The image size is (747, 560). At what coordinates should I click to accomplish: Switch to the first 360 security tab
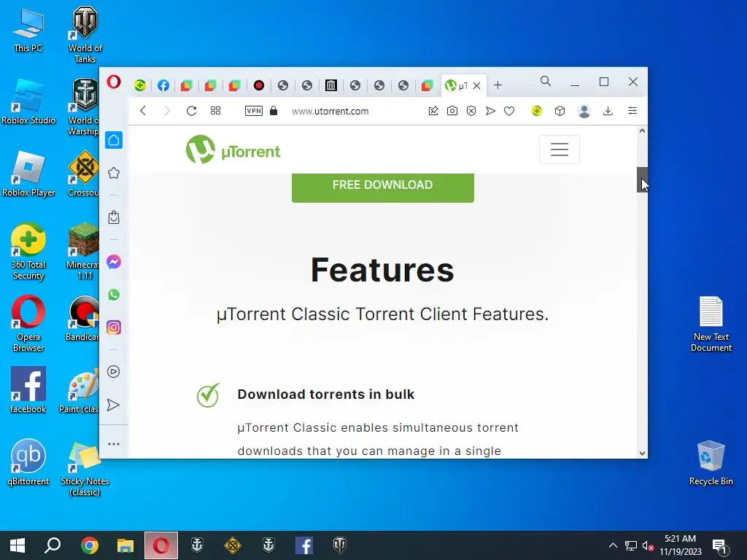tap(139, 85)
